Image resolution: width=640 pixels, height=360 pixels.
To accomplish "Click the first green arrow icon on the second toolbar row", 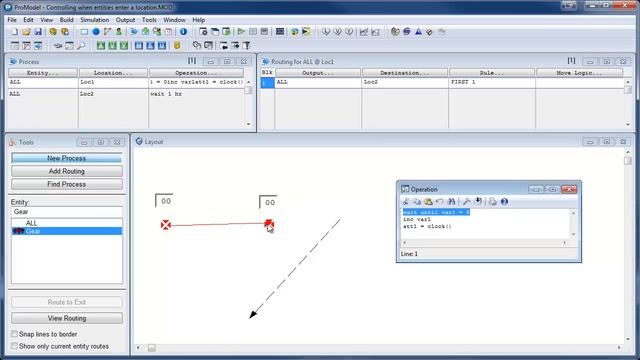I will click(x=100, y=46).
